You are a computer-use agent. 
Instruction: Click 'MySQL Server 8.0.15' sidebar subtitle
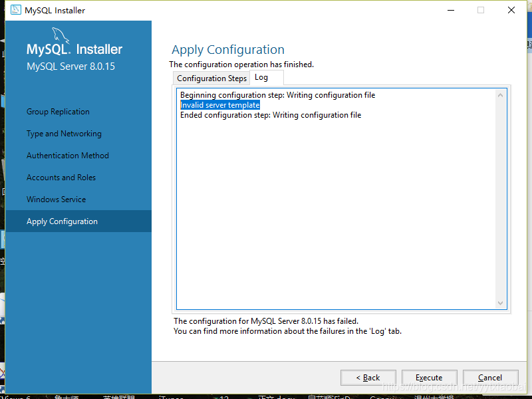(70, 66)
